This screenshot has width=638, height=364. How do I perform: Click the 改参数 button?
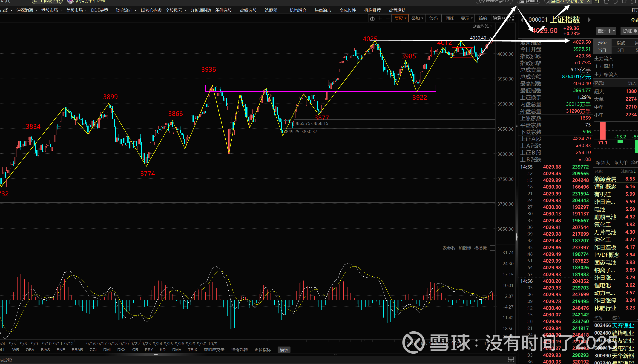[449, 248]
